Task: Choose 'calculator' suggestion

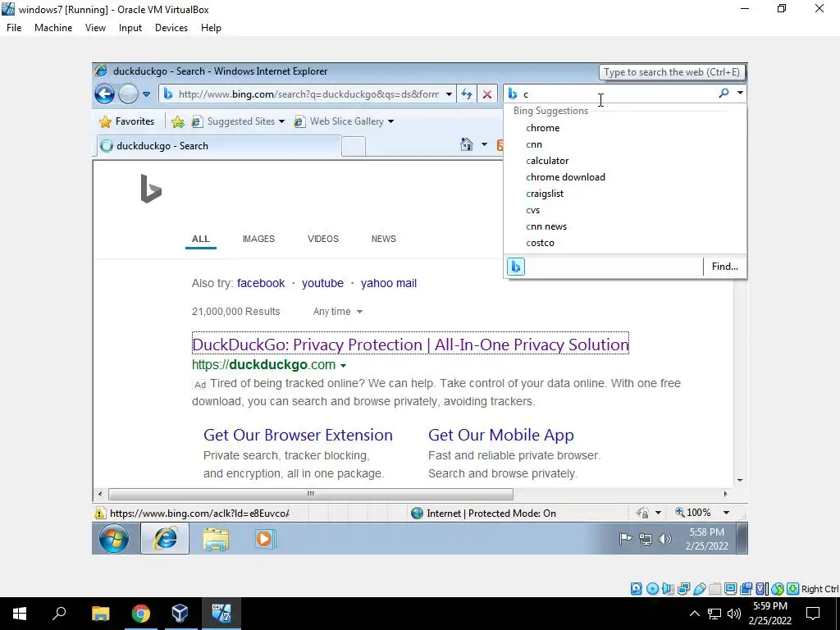Action: click(x=547, y=161)
